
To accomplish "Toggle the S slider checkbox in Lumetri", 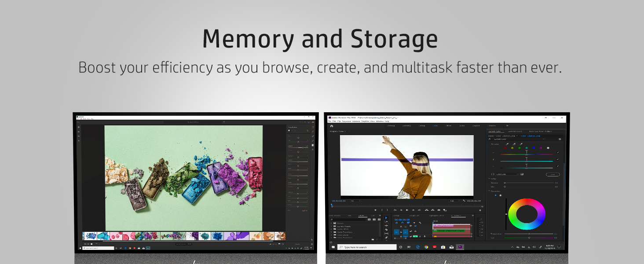I will [x=558, y=159].
